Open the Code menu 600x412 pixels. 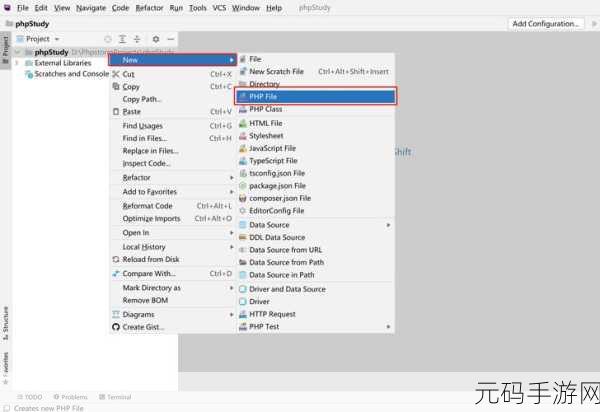[120, 8]
